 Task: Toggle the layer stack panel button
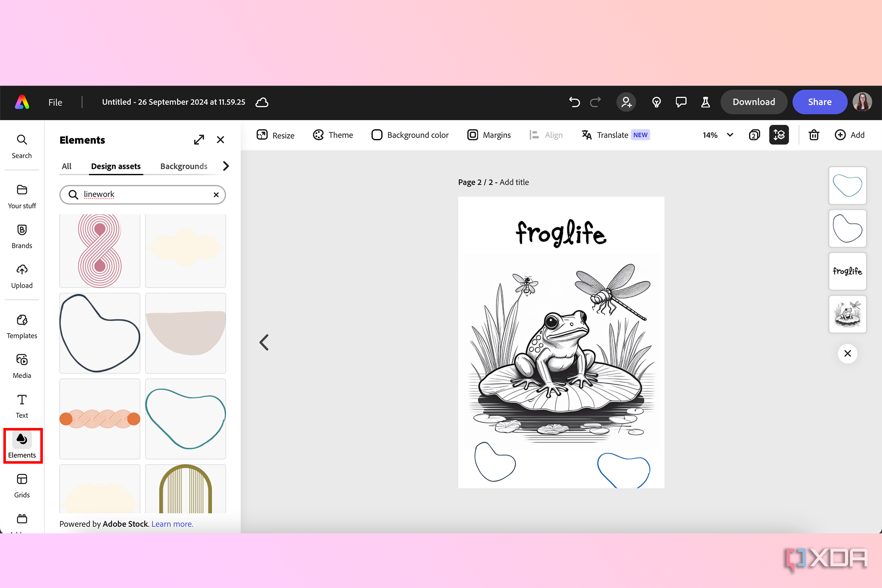tap(779, 135)
